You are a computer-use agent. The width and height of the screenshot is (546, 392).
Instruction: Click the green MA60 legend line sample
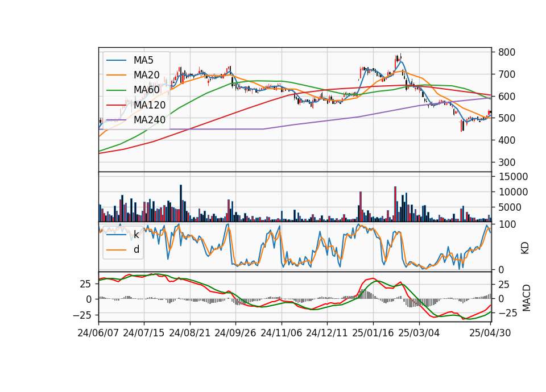click(x=116, y=90)
